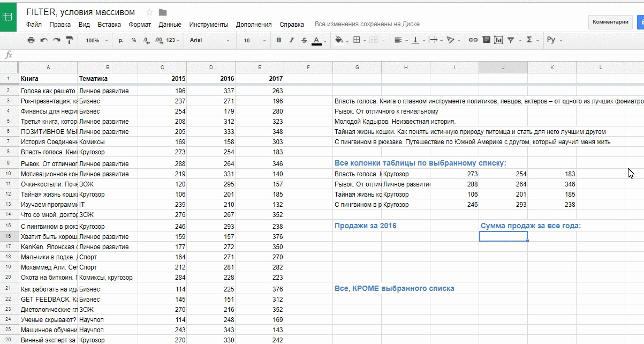This screenshot has width=644, height=344.
Task: Click cell 'Продажи за 2016'
Action: [x=366, y=226]
